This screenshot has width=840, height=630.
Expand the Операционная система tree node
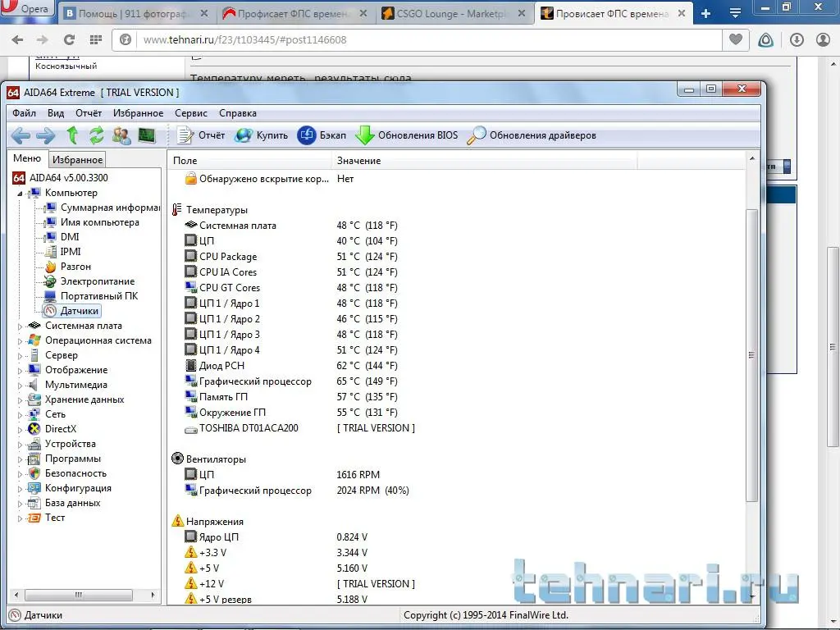click(21, 340)
